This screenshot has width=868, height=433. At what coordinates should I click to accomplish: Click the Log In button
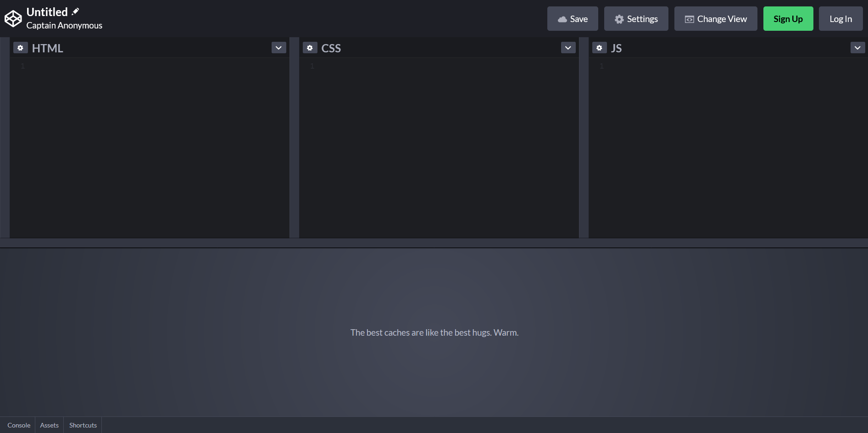[840, 19]
